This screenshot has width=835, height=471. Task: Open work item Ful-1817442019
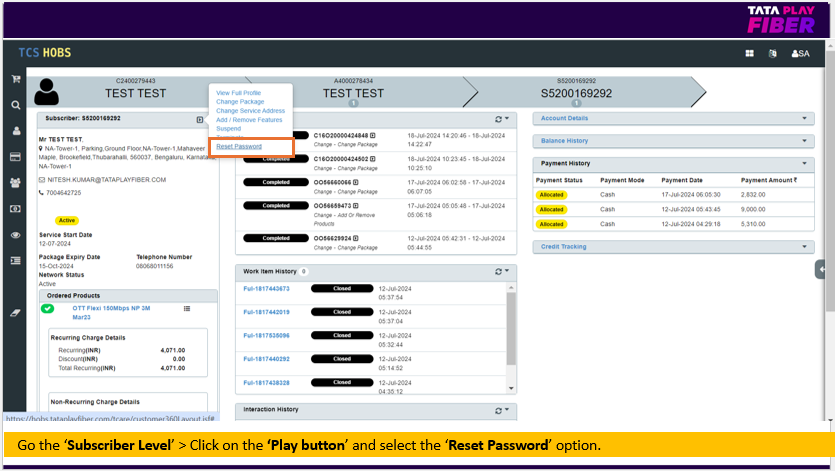(x=266, y=312)
